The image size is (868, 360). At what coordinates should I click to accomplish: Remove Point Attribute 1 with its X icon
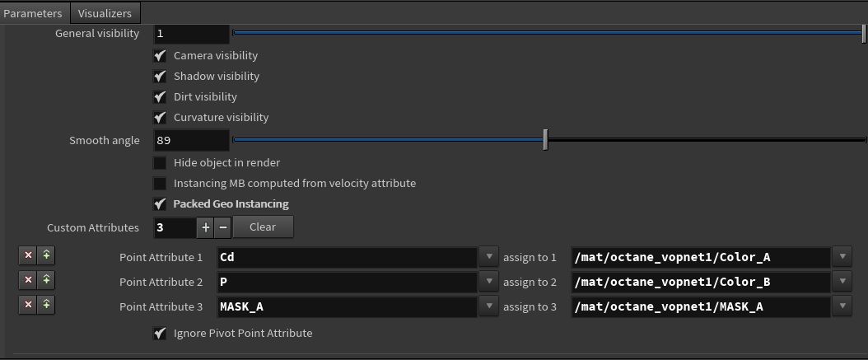pyautogui.click(x=27, y=256)
